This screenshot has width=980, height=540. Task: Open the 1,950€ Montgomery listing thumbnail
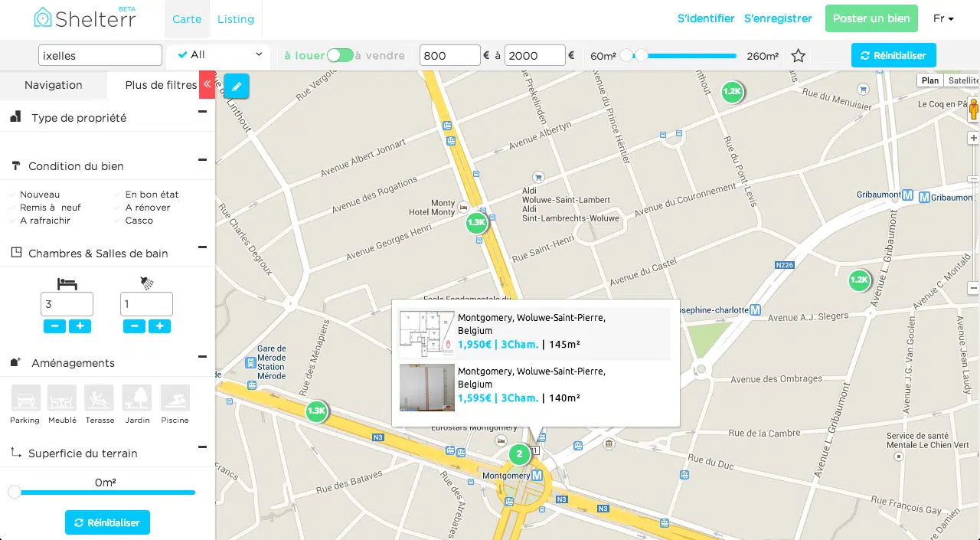click(427, 333)
